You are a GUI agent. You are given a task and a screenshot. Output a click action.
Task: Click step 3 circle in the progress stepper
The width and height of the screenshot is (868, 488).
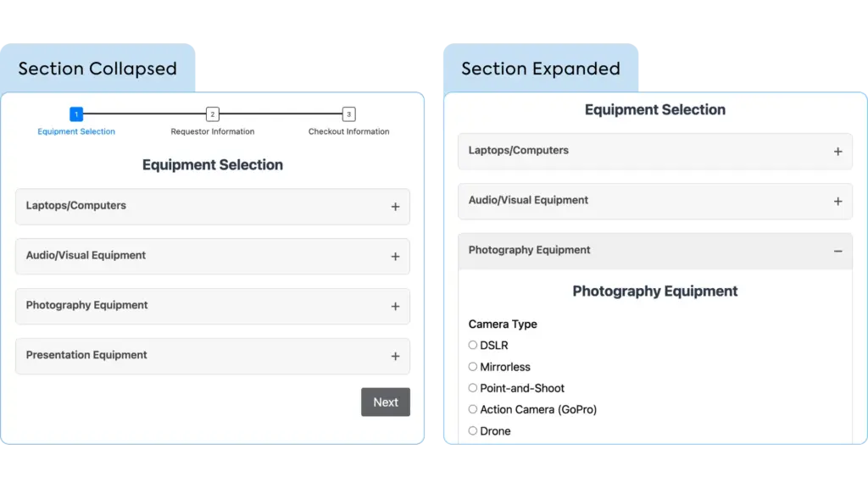348,114
